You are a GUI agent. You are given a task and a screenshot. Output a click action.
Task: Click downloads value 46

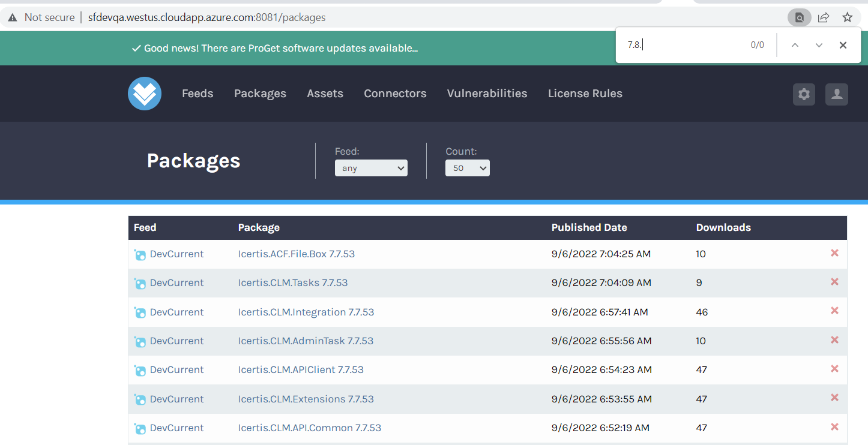(702, 312)
